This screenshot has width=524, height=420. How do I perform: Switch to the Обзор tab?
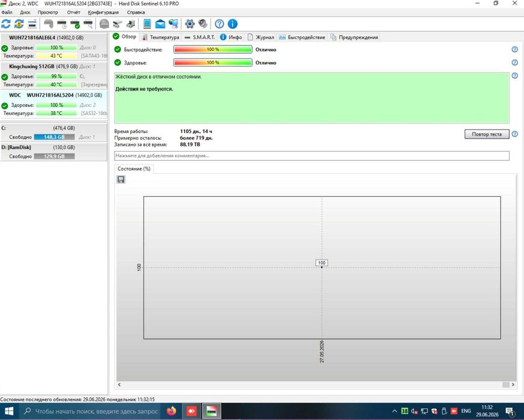coord(124,37)
